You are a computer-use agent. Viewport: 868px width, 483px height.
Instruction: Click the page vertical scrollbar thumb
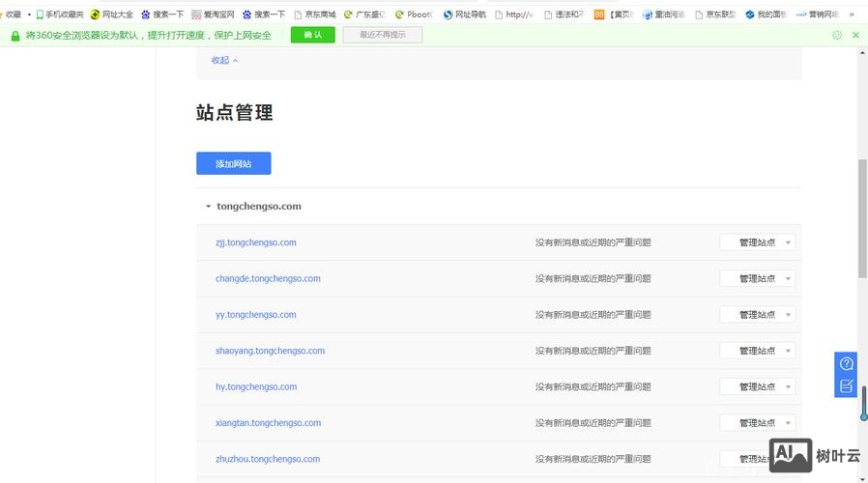[x=862, y=218]
